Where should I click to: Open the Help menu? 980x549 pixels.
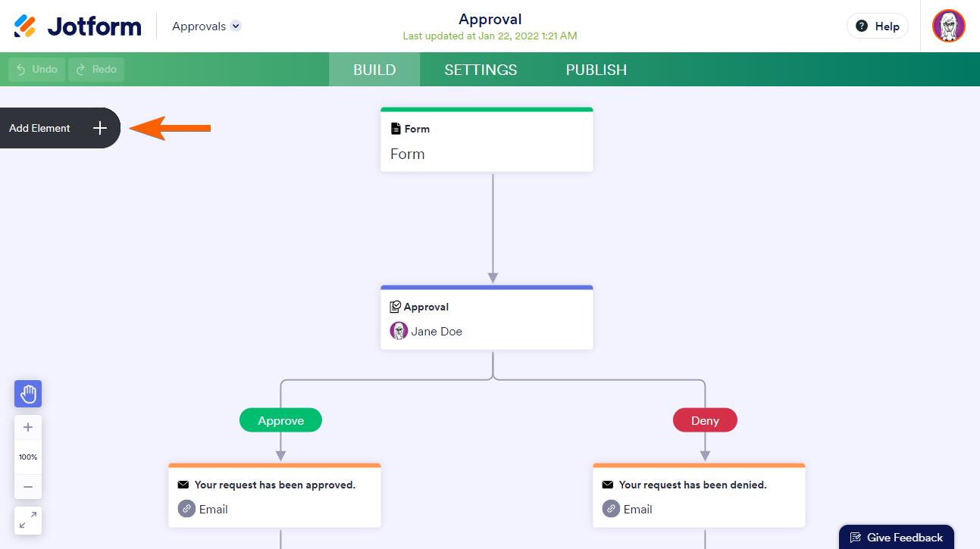[x=877, y=26]
